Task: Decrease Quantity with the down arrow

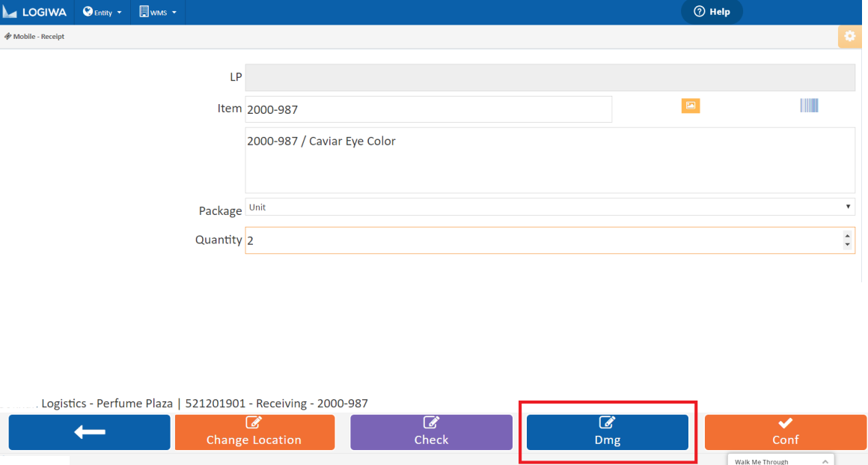Action: click(847, 245)
